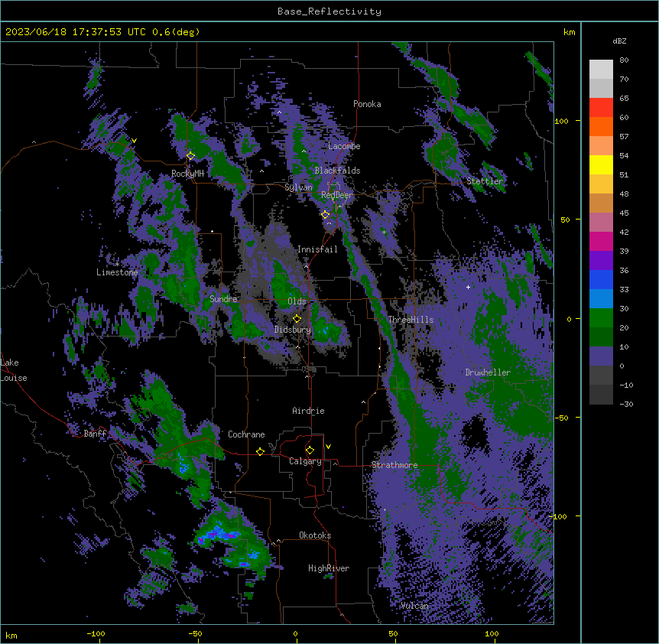Select the yellow diamond marker below RedDeer
The image size is (659, 644).
(x=326, y=215)
